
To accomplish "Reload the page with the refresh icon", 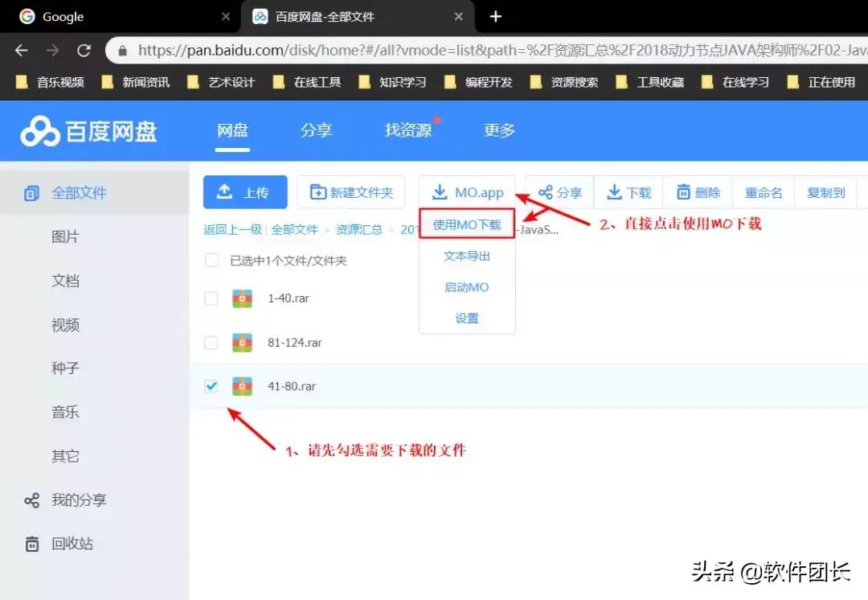I will [84, 50].
